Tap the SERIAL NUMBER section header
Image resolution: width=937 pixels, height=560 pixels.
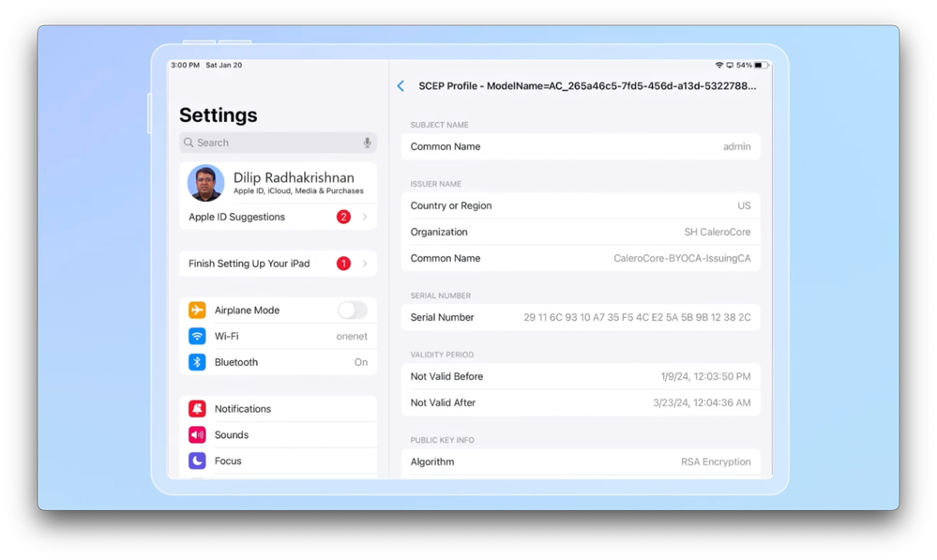441,295
